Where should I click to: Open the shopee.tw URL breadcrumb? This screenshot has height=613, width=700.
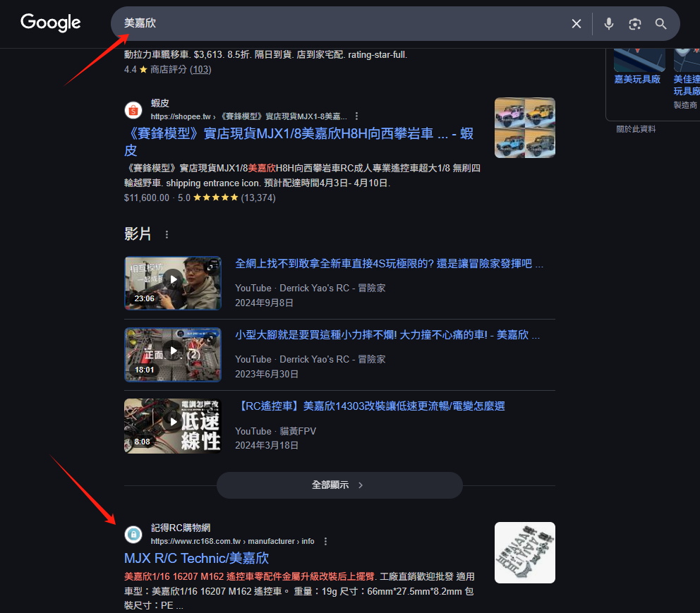248,116
